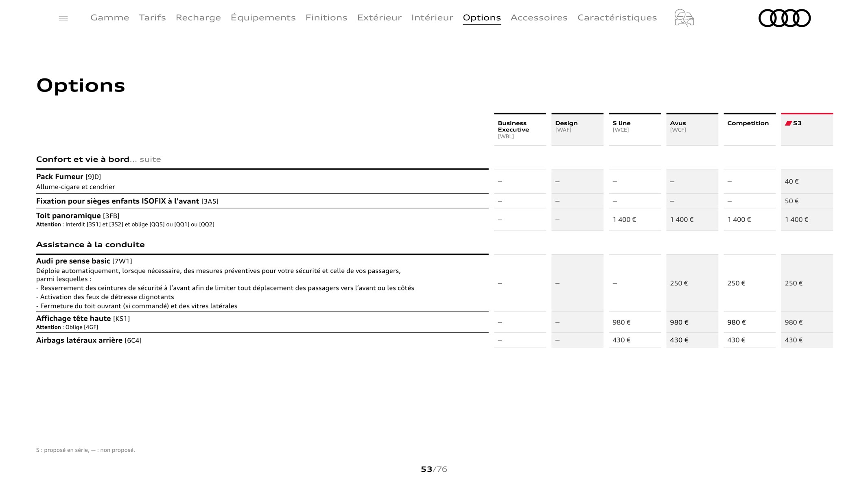Click S line Airbags 430 € price
Screen dimensions: 868x488
pos(621,340)
